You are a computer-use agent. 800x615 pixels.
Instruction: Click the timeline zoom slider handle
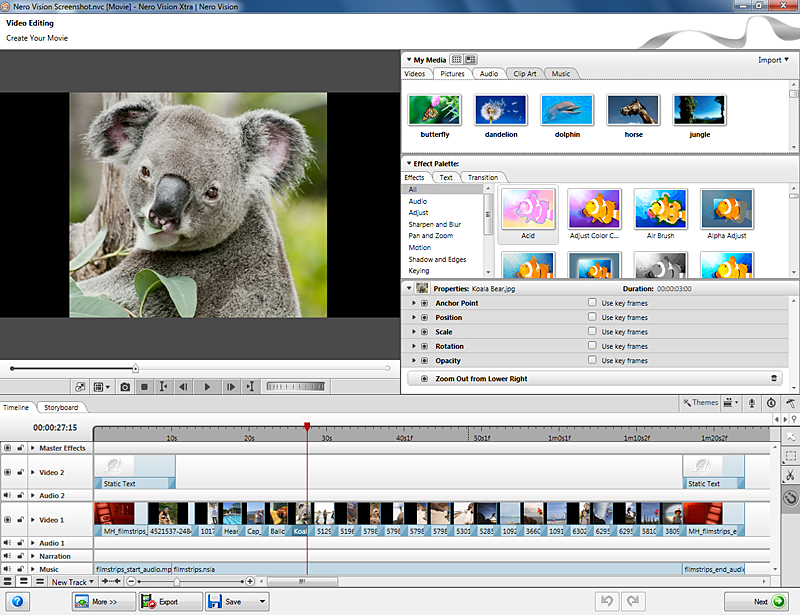coord(177,581)
